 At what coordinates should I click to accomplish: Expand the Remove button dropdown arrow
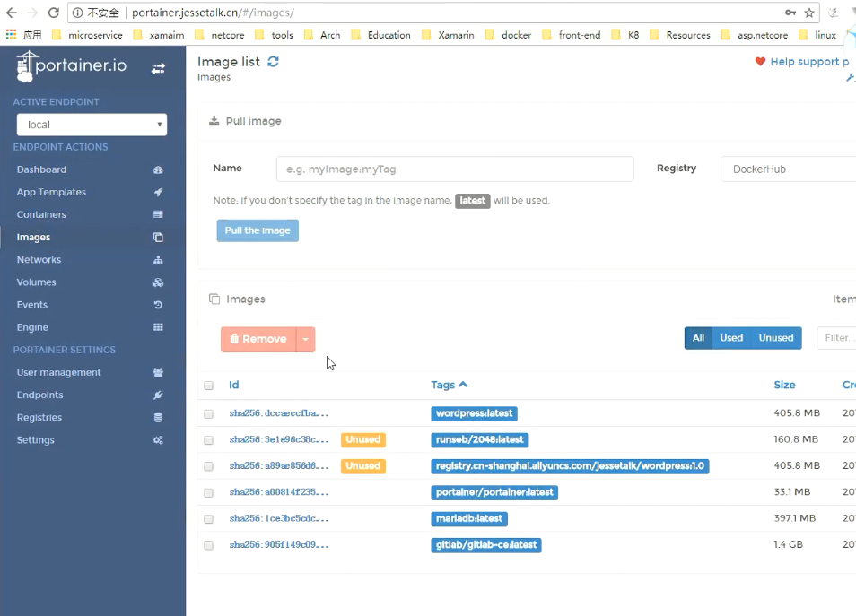[x=306, y=339]
